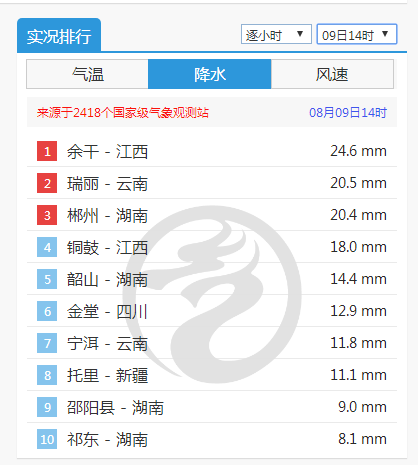Click rank 4 blue badge icon

click(x=47, y=247)
